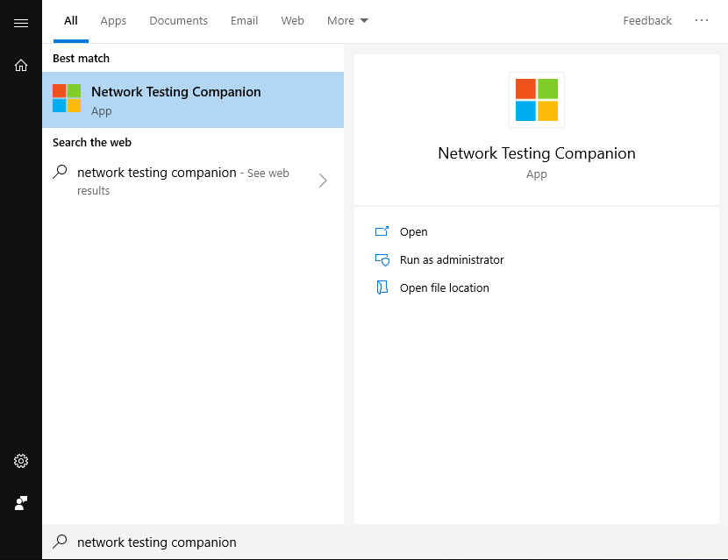Open the hamburger menu in the sidebar
Image resolution: width=728 pixels, height=560 pixels.
pos(21,23)
